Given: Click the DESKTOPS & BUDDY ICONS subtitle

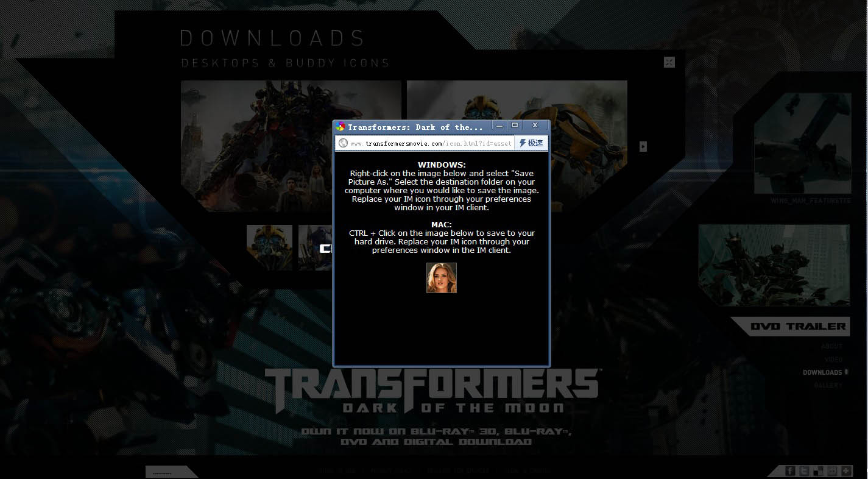Looking at the screenshot, I should (286, 63).
